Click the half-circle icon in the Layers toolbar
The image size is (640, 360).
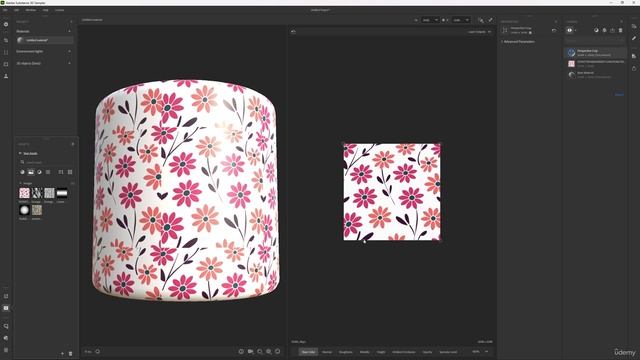click(x=596, y=30)
